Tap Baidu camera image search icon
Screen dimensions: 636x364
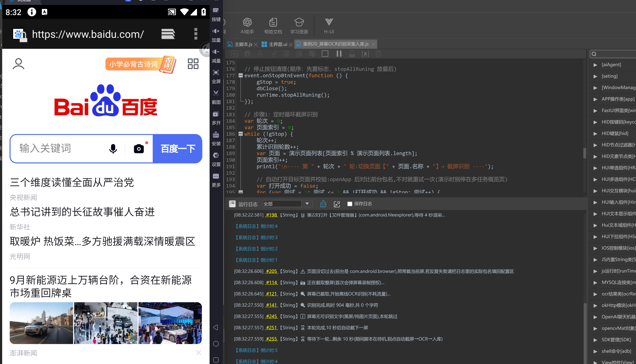tap(139, 149)
